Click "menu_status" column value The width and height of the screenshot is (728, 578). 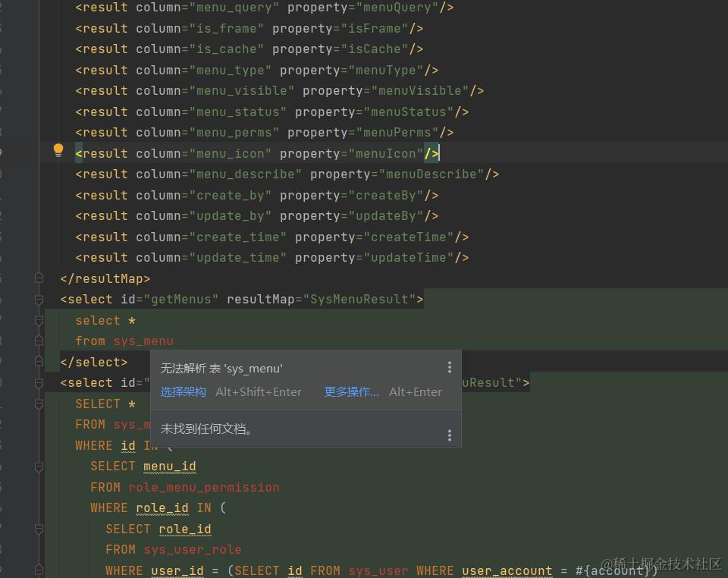point(237,112)
